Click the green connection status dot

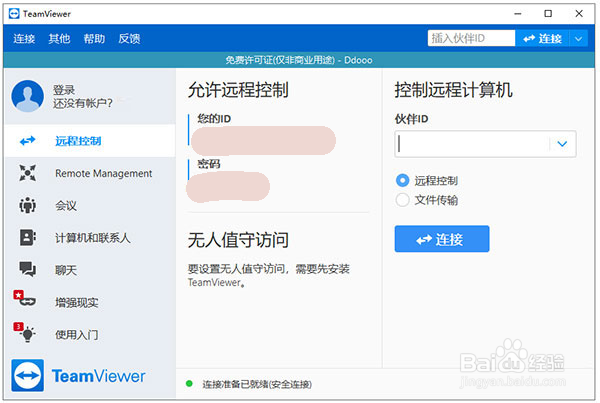point(189,383)
